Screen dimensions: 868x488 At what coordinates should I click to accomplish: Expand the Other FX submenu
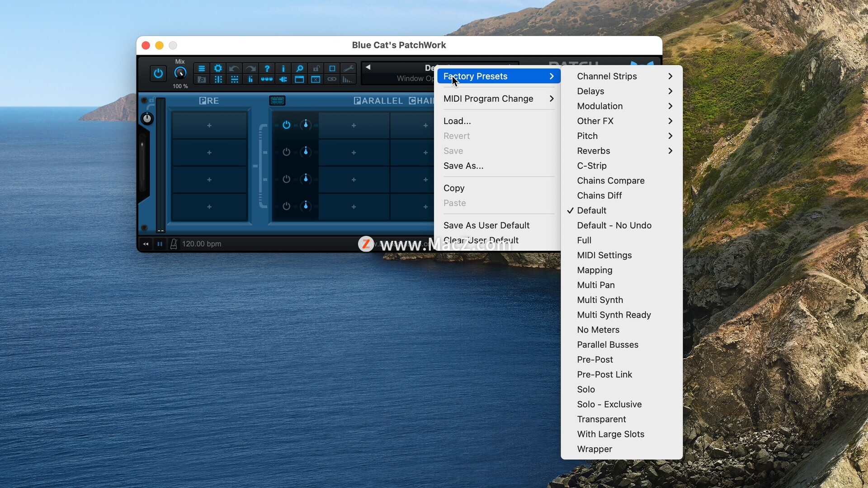(x=622, y=121)
